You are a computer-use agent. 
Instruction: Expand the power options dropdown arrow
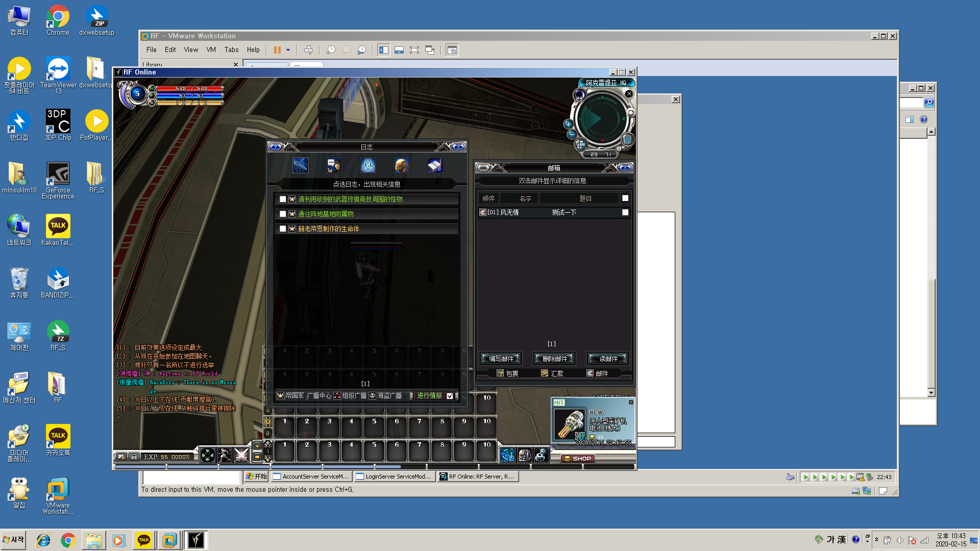point(288,50)
